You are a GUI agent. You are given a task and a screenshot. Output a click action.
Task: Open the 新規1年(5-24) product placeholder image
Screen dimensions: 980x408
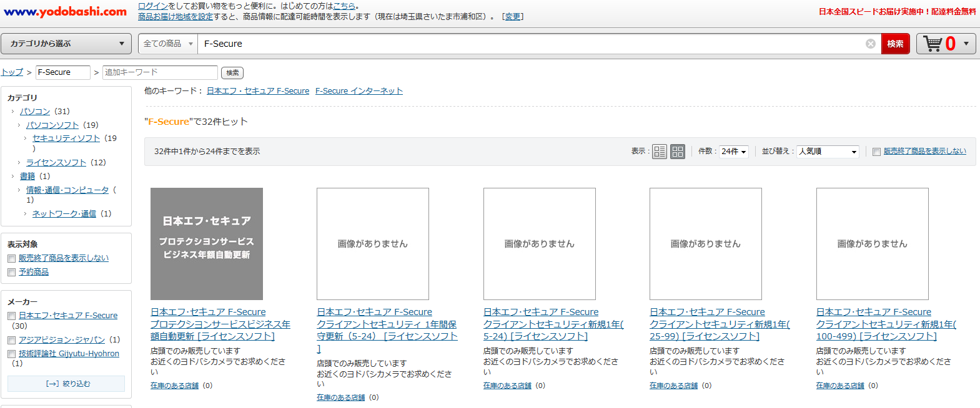point(540,244)
